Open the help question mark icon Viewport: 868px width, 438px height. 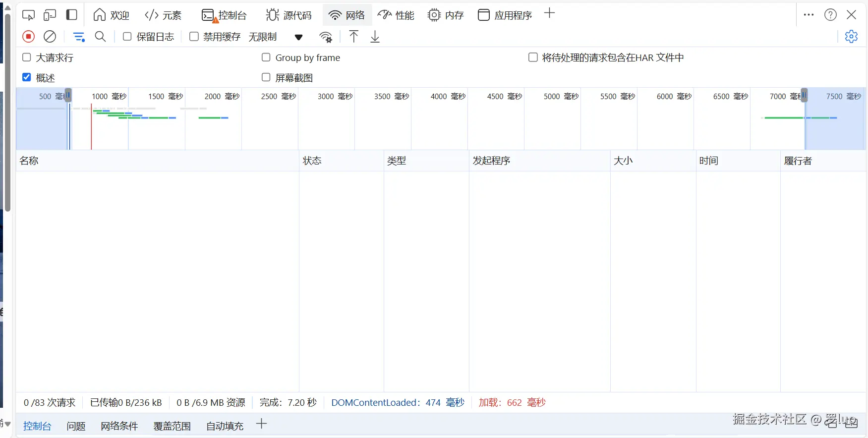tap(830, 15)
